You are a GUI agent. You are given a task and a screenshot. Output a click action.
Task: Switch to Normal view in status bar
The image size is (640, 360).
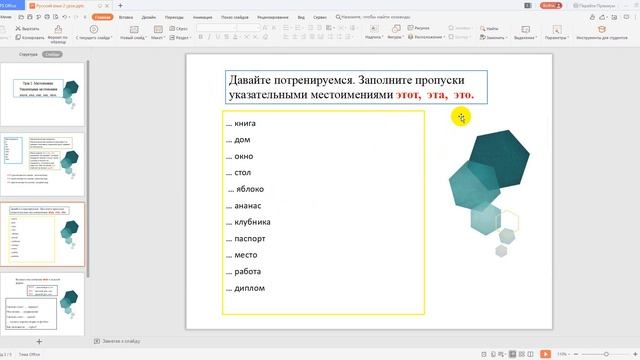[x=513, y=354]
